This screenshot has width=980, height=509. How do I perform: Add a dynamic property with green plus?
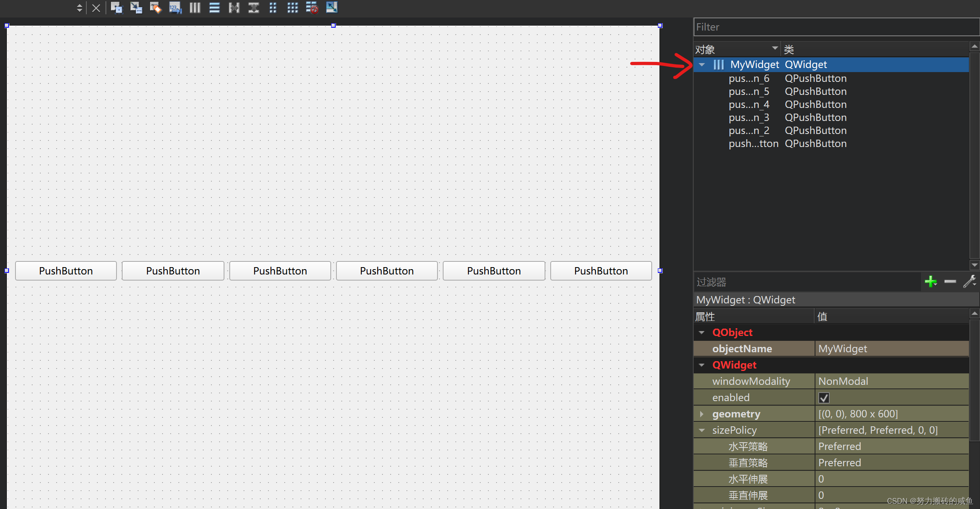pyautogui.click(x=930, y=282)
